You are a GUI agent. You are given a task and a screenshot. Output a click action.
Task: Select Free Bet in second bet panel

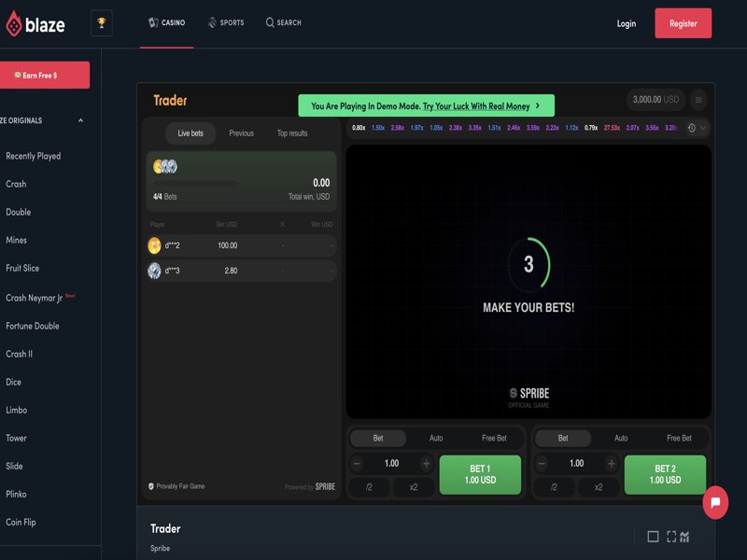pyautogui.click(x=679, y=438)
